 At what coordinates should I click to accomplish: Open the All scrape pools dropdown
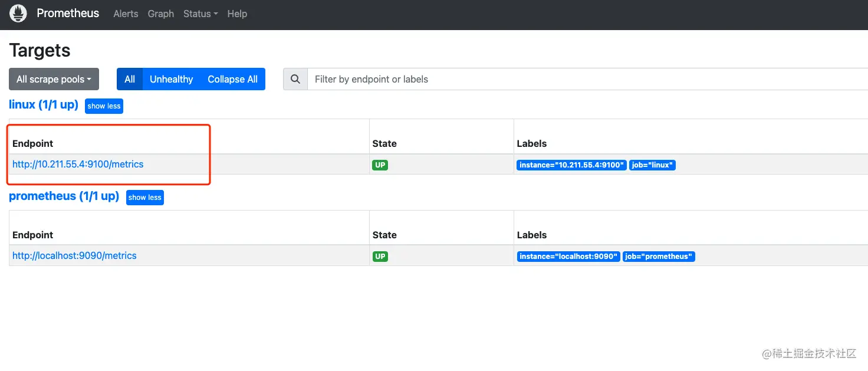point(54,79)
